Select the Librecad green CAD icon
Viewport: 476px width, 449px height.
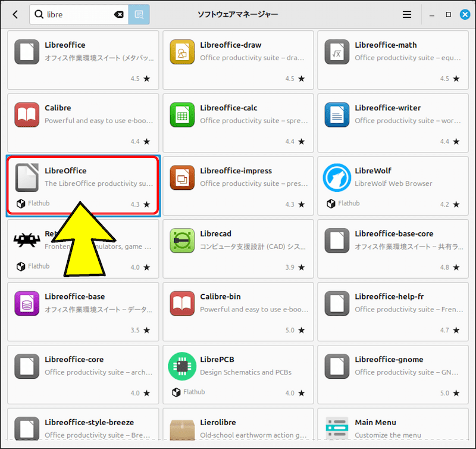click(x=182, y=241)
